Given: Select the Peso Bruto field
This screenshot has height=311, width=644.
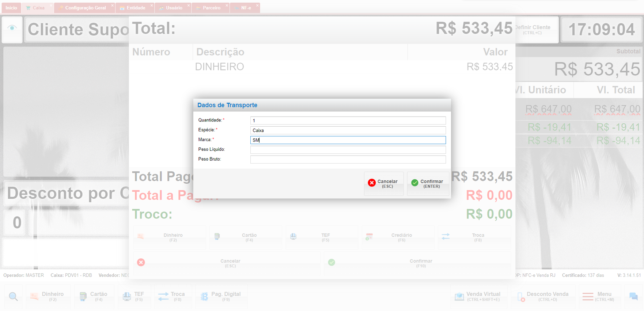Looking at the screenshot, I should [348, 160].
